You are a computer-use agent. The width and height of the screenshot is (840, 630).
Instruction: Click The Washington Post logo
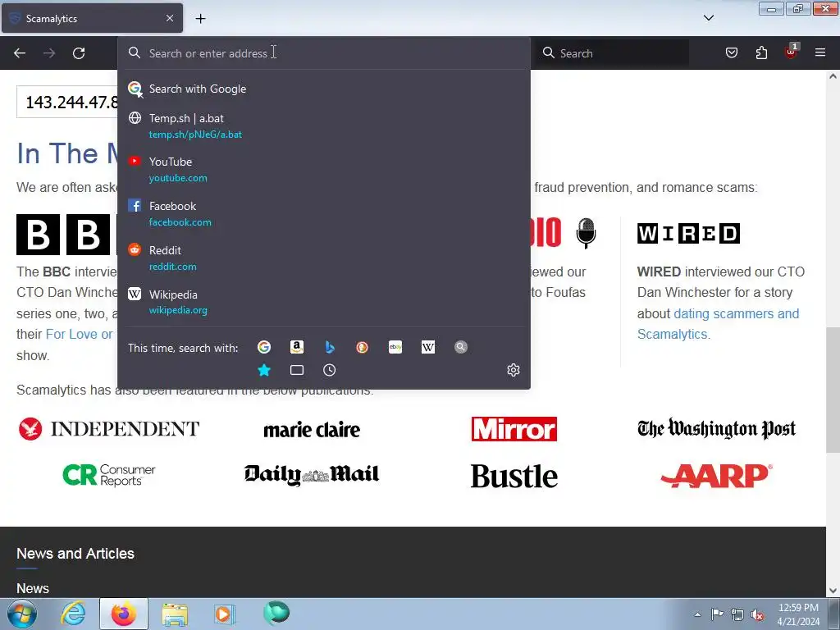pos(716,429)
